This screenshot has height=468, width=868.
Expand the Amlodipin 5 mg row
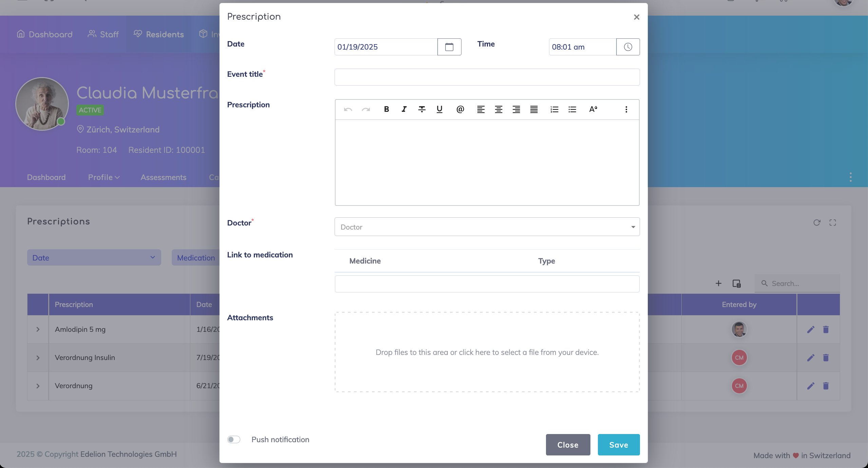[38, 329]
